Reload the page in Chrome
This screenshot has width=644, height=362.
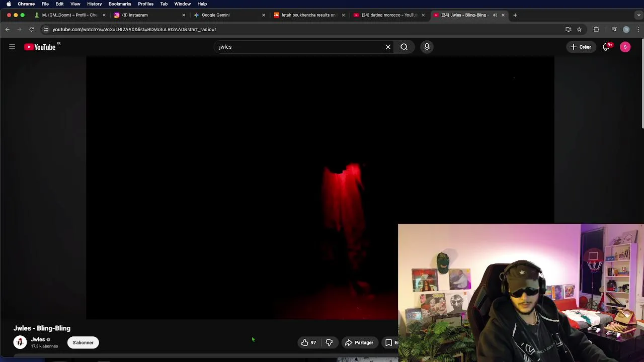(31, 29)
